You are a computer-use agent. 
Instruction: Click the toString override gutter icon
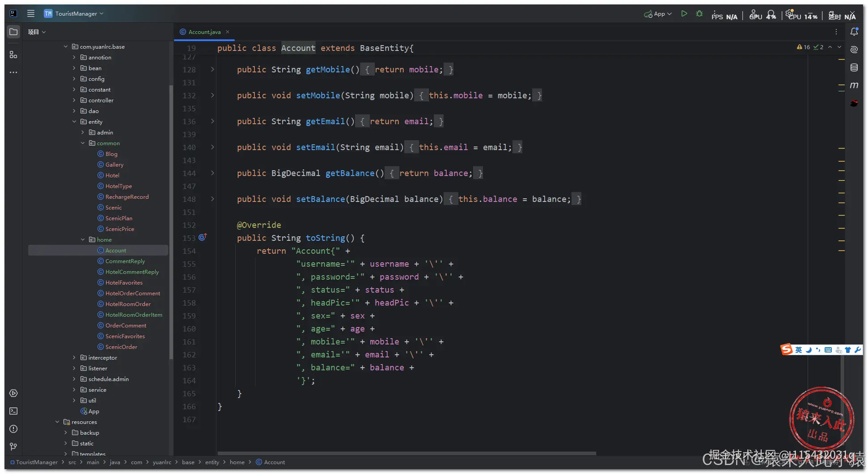pos(203,237)
